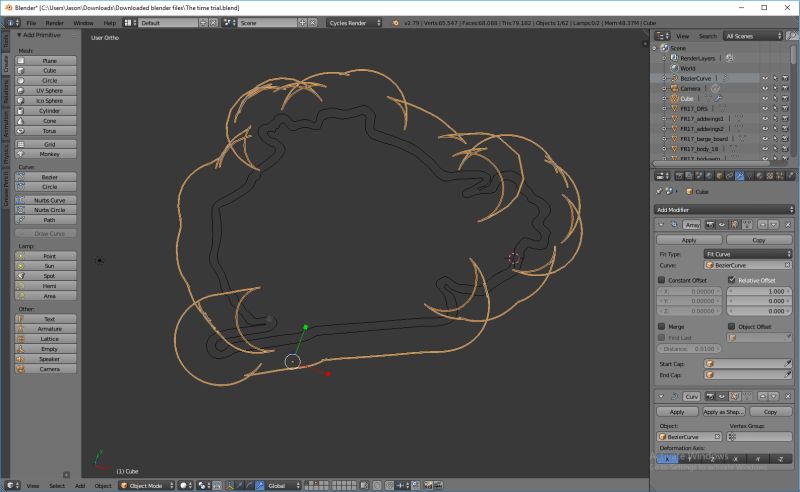Open the outliner View menu

682,36
